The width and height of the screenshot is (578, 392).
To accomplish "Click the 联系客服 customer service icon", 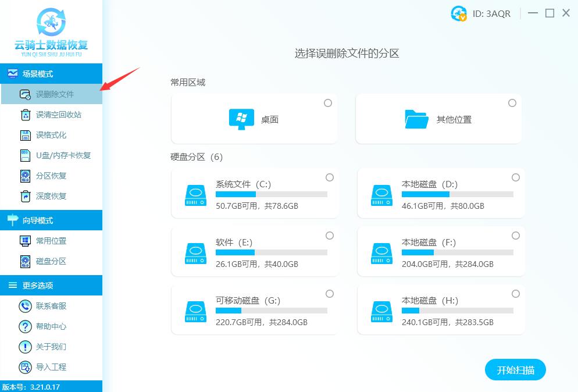I will [x=24, y=306].
